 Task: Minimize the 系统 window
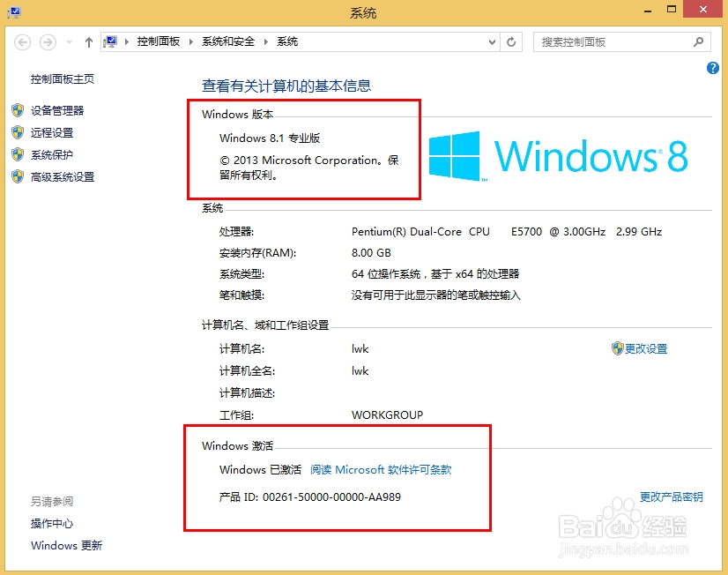point(648,11)
